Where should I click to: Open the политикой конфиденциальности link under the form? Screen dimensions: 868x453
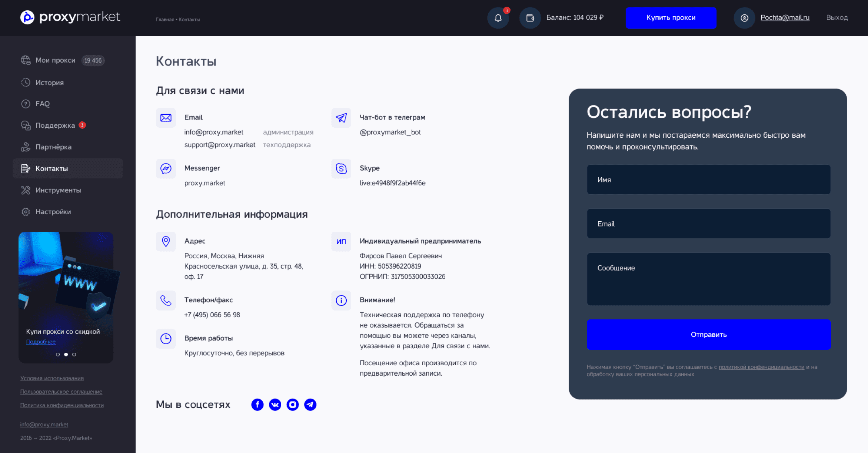coord(761,367)
